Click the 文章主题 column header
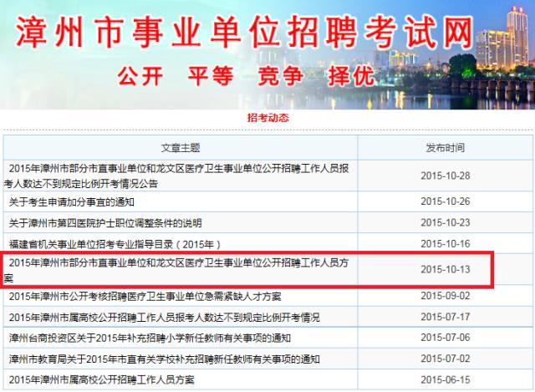 pos(181,148)
